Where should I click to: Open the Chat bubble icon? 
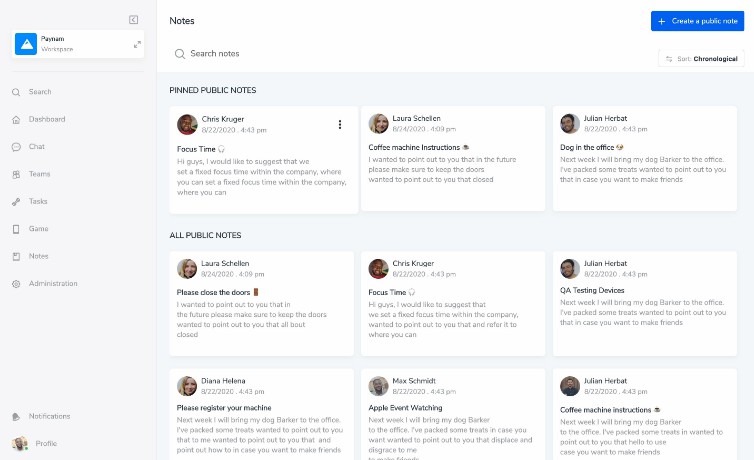pyautogui.click(x=16, y=147)
